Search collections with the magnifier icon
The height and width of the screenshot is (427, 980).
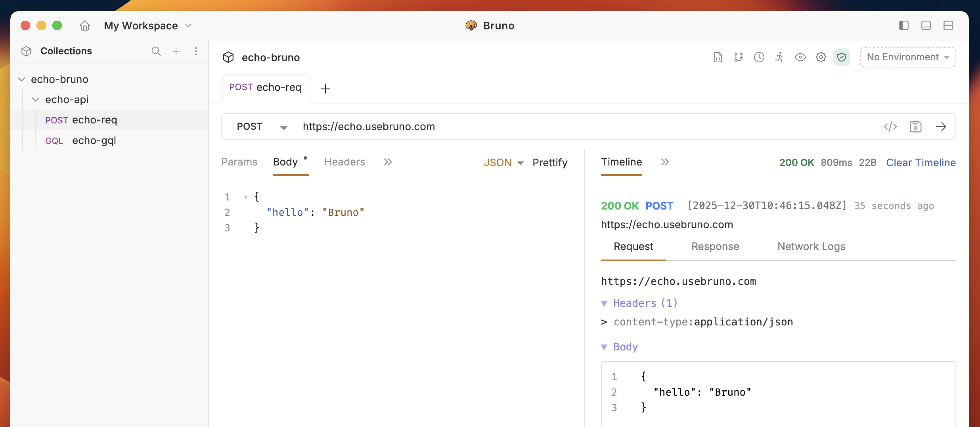click(x=156, y=51)
